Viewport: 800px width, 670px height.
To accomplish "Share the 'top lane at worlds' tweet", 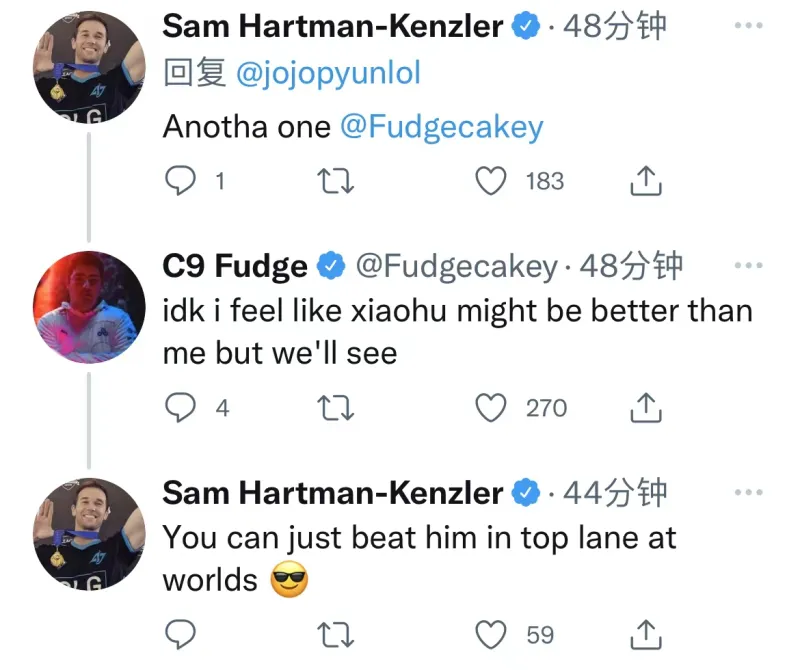I will click(646, 635).
